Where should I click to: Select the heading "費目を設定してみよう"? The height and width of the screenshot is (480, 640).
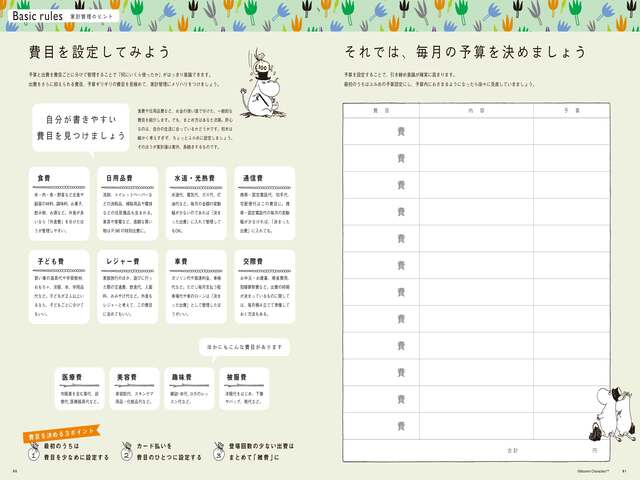(x=99, y=52)
